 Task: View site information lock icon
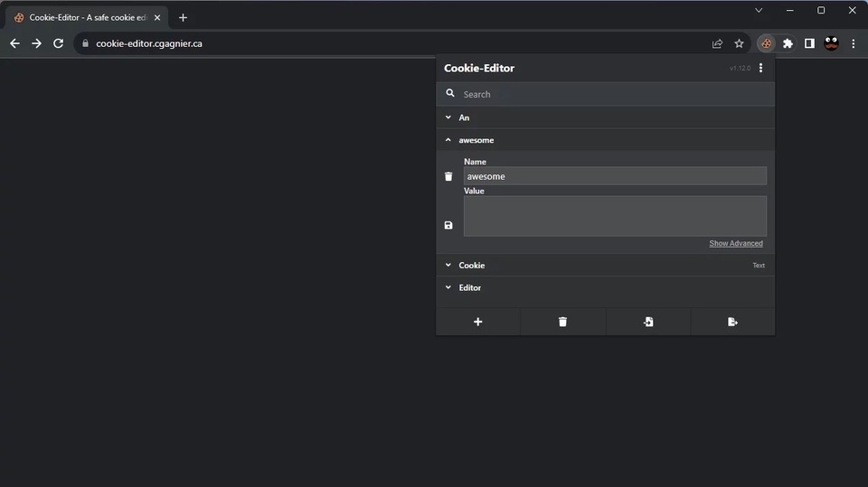click(85, 43)
